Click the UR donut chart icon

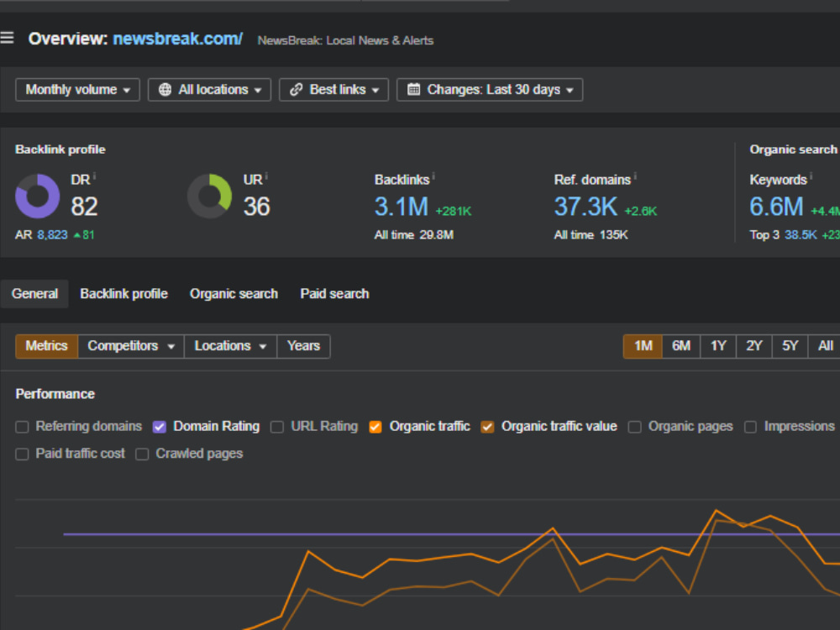[209, 196]
